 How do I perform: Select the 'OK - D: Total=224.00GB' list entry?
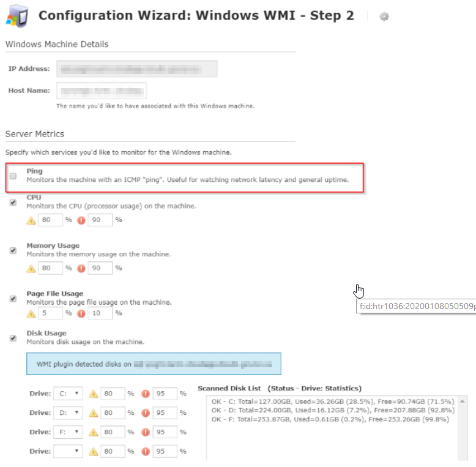[333, 411]
